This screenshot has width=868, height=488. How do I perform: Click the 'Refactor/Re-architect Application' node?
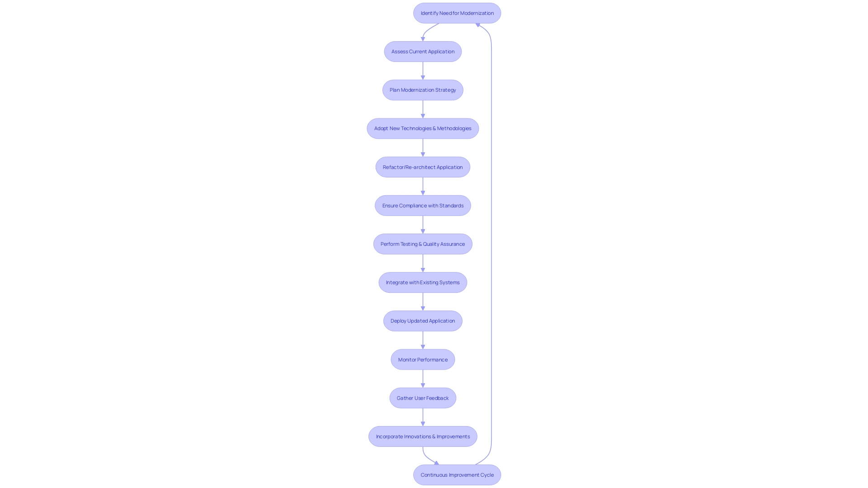point(422,167)
